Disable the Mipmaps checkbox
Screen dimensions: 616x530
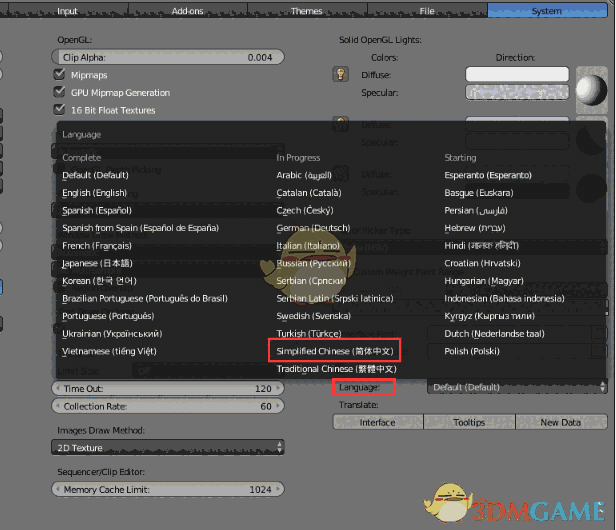(x=59, y=74)
